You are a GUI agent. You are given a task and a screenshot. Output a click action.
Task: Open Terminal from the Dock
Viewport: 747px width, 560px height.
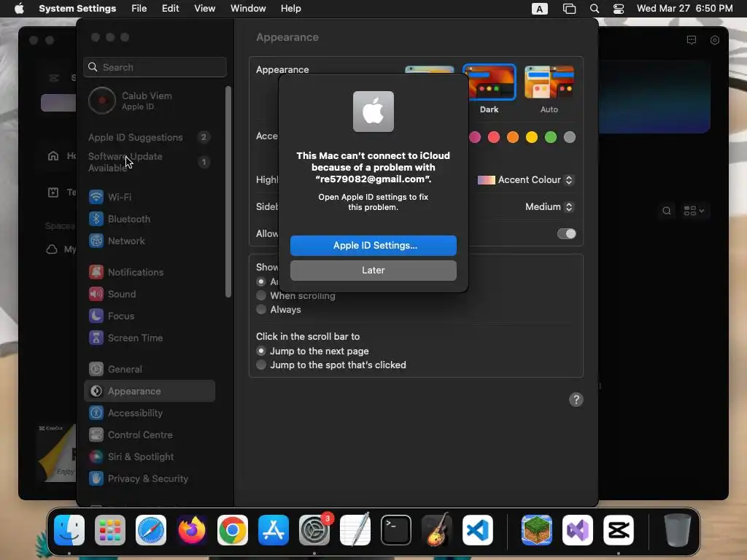396,530
